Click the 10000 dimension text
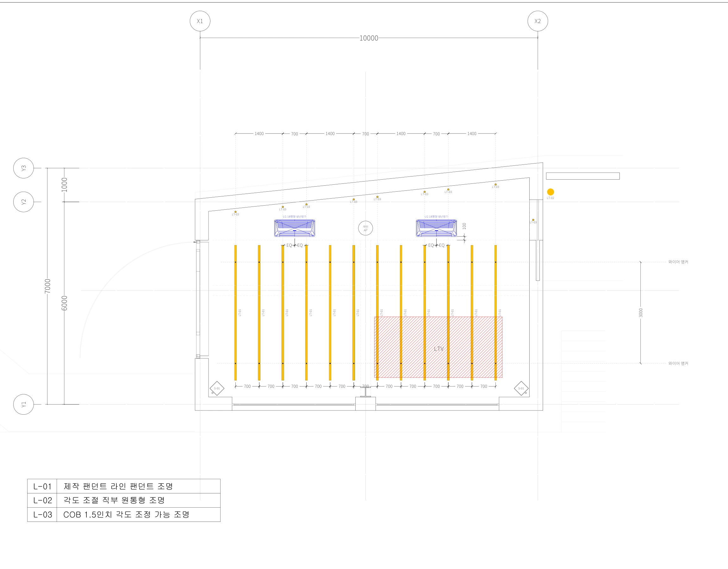This screenshot has height=569, width=728. pos(369,38)
